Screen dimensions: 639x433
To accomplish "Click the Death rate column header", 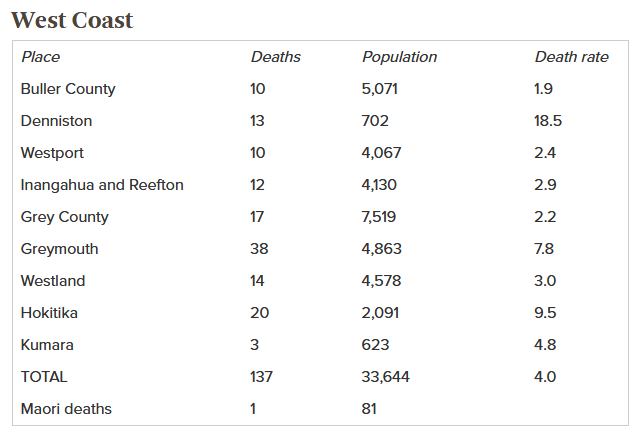I will pos(571,57).
